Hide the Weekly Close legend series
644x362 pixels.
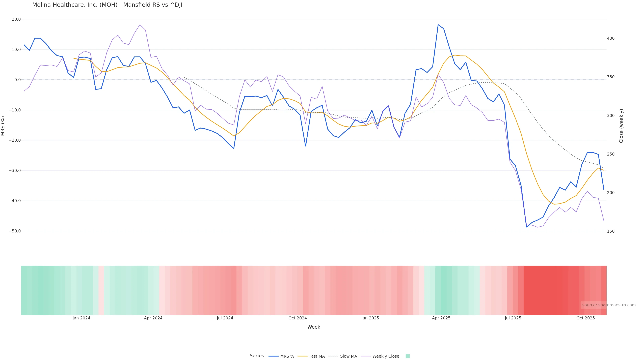pyautogui.click(x=386, y=356)
